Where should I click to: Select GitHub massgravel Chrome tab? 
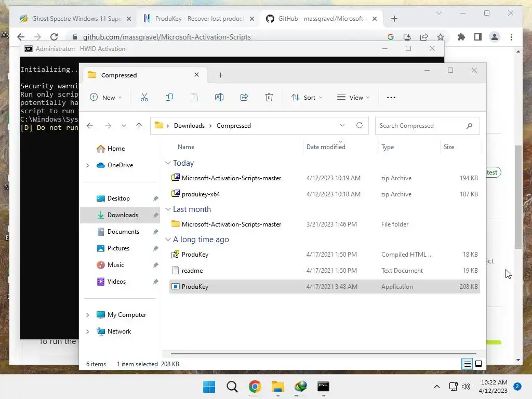[x=322, y=19]
